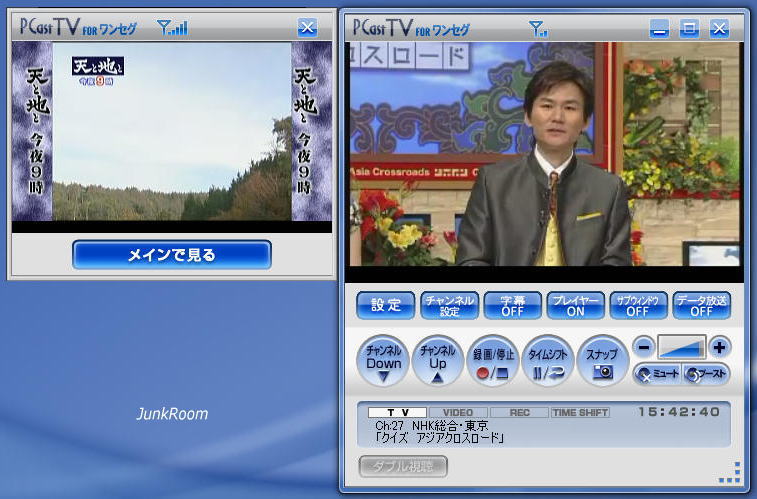The height and width of the screenshot is (499, 757).
Task: Mute audio with the ミュート button
Action: pos(658,374)
